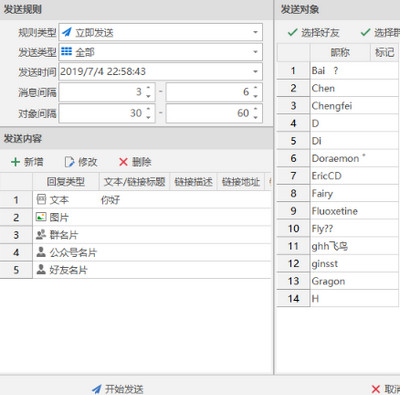Click the green plus icon beside 新增

[15, 162]
